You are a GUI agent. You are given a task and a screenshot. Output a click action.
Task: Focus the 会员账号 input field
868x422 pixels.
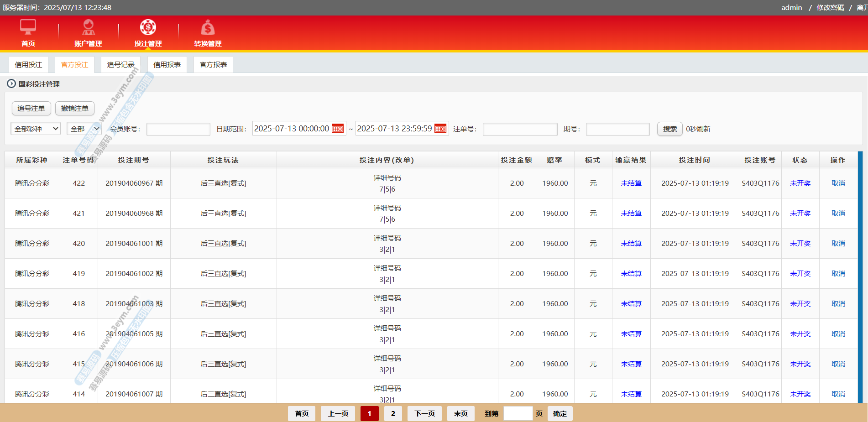point(178,129)
